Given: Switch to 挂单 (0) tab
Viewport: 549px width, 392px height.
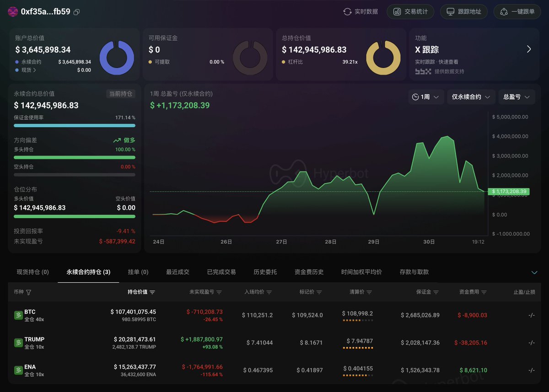Looking at the screenshot, I should click(138, 272).
